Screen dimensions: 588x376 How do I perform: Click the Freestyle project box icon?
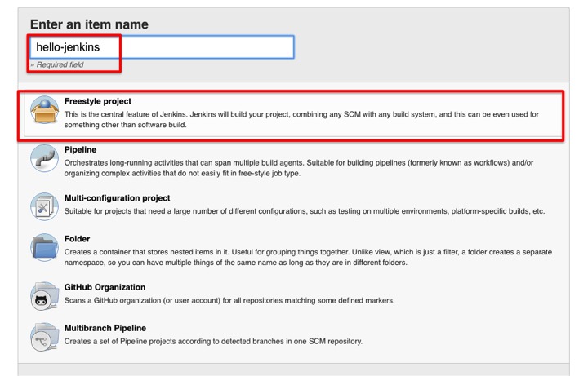44,110
